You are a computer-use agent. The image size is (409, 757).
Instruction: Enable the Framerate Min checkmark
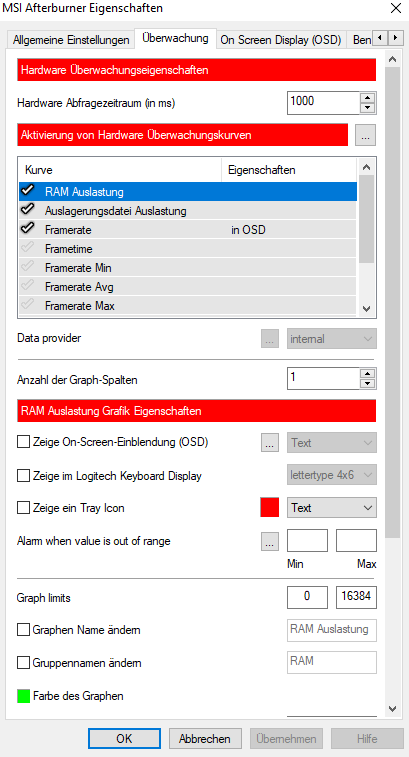point(28,267)
